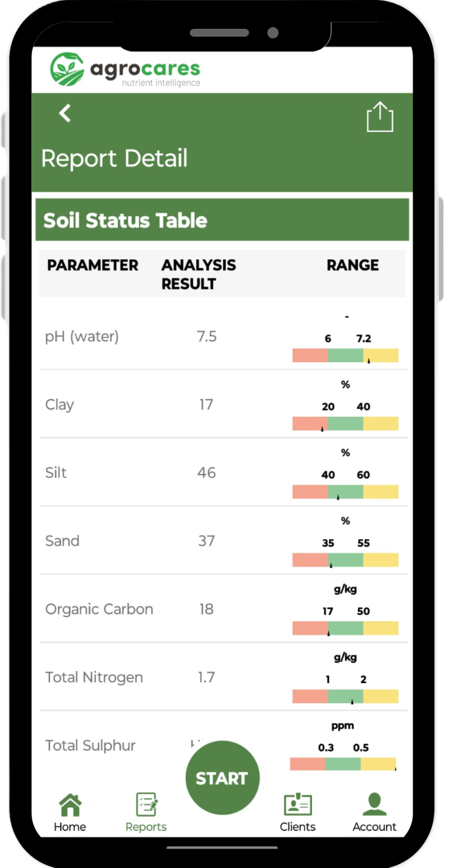
Task: Tap the share report icon
Action: pyautogui.click(x=380, y=117)
